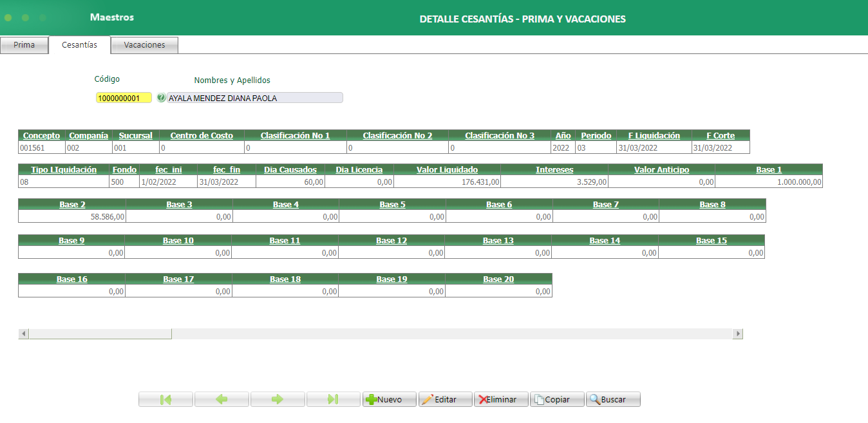Screen dimensions: 868x423
Task: Click the Intereses column header
Action: (554, 169)
